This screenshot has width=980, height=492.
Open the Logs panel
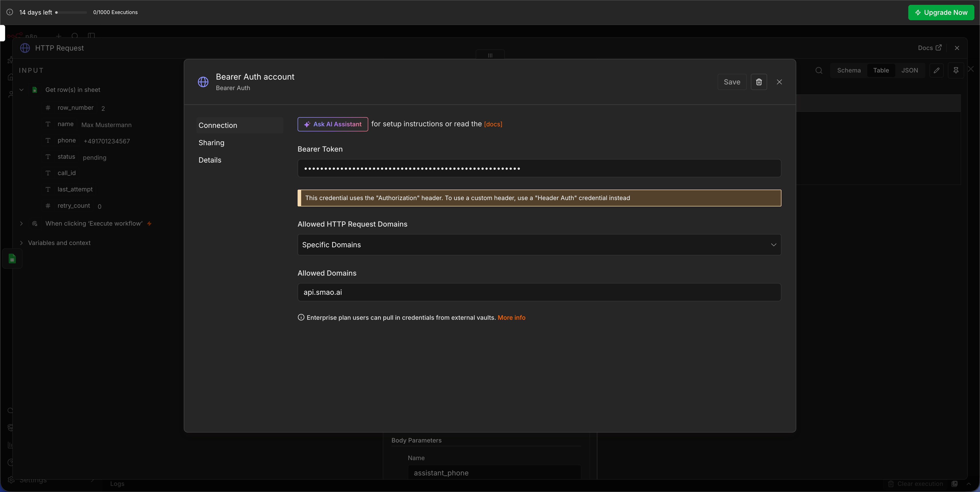pyautogui.click(x=117, y=484)
